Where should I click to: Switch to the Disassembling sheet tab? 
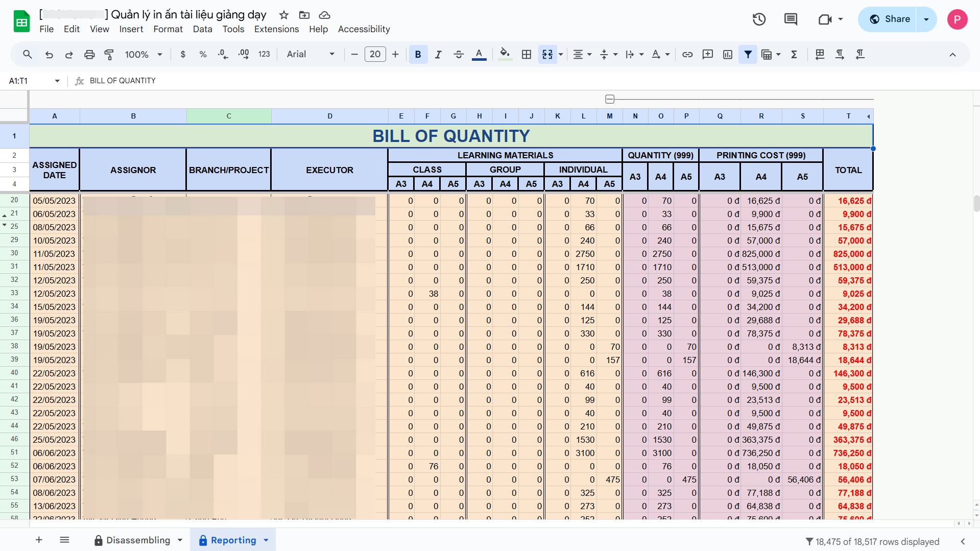pos(138,540)
